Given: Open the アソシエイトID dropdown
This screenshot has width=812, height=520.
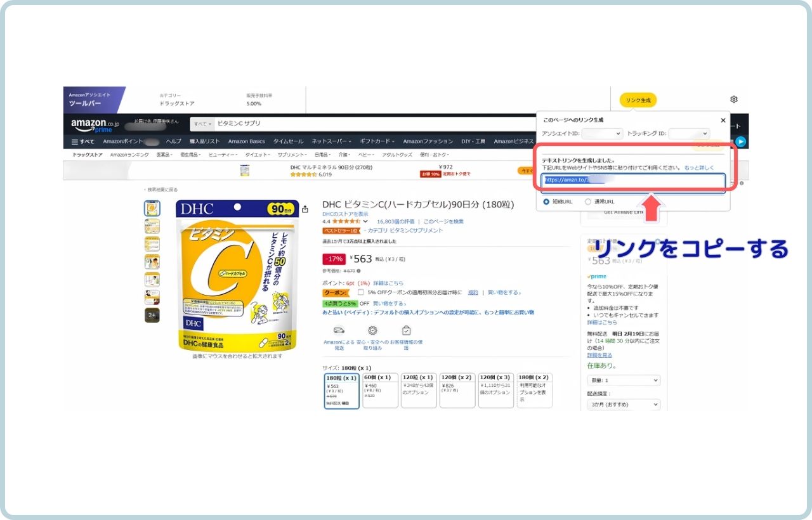Looking at the screenshot, I should click(602, 134).
